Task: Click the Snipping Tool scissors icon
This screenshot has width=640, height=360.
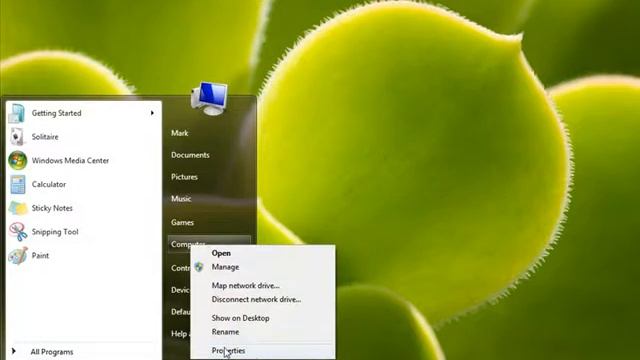Action: [18, 231]
